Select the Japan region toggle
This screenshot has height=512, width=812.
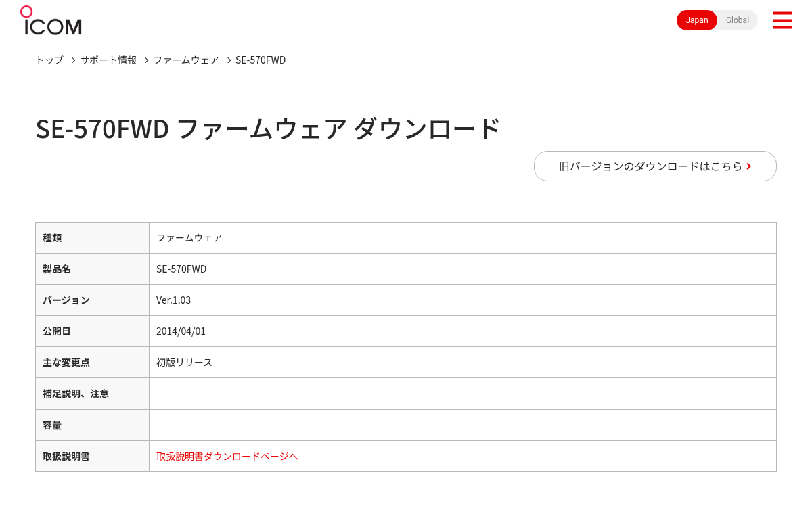(x=697, y=20)
